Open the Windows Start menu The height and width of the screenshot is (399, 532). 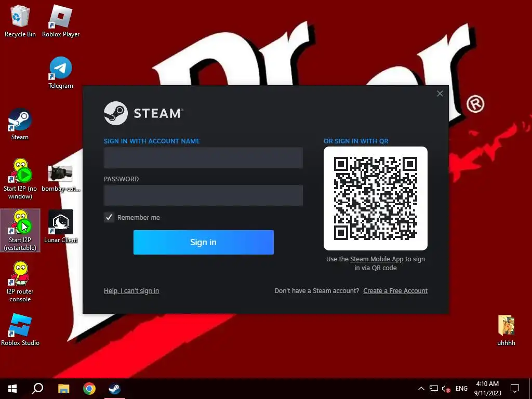click(x=12, y=389)
